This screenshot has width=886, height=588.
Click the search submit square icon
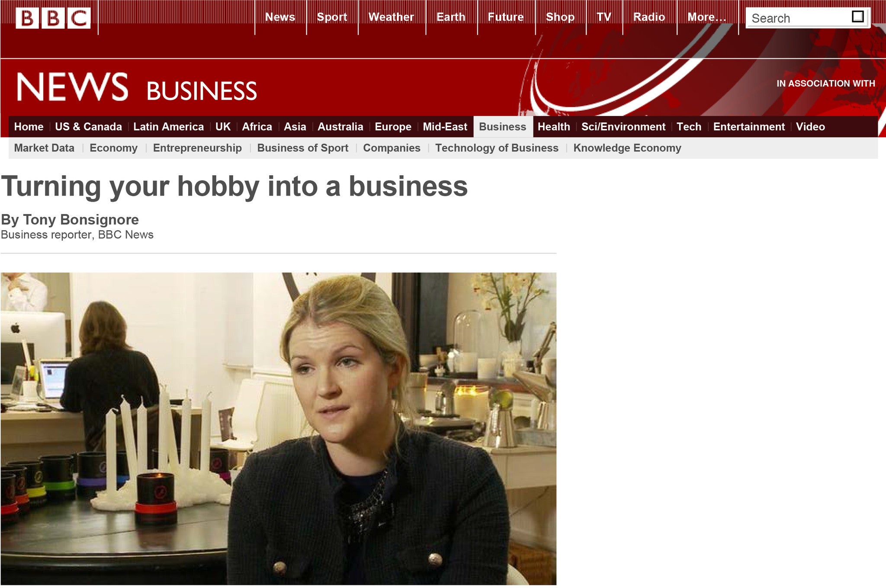(x=857, y=17)
